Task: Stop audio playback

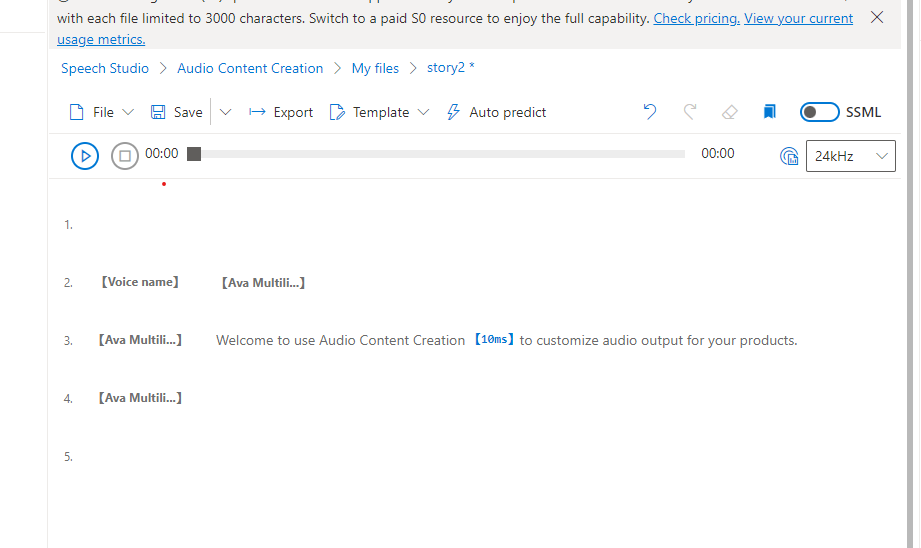Action: [125, 156]
